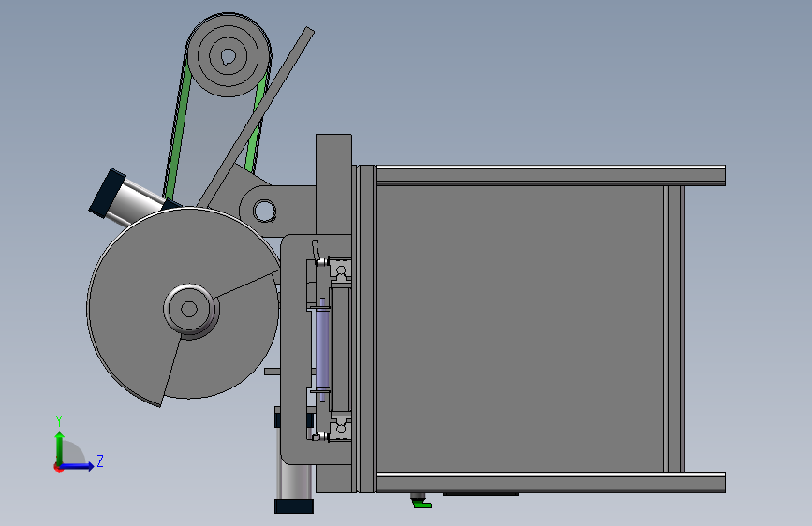Viewport: 812px width, 526px height.
Task: Click the blue Z axis arrow
Action: click(78, 466)
